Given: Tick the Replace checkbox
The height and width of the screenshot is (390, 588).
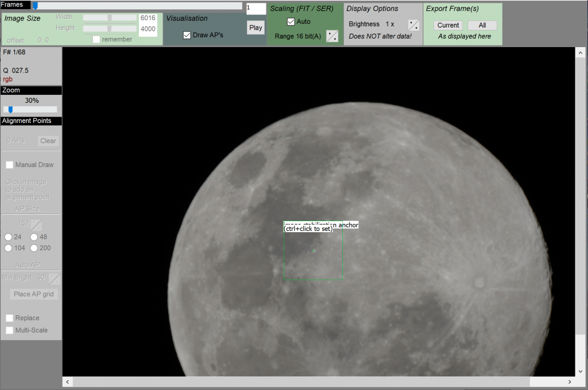Looking at the screenshot, I should point(9,318).
